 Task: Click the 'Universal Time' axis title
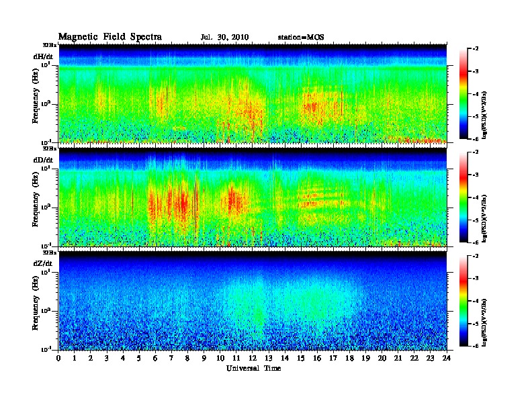click(253, 368)
